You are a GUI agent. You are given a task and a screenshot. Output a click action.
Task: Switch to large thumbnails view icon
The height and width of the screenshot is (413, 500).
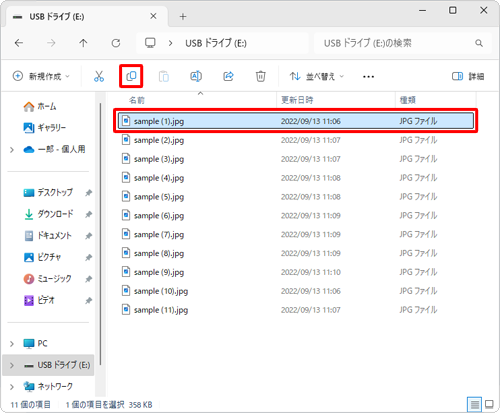(x=489, y=404)
